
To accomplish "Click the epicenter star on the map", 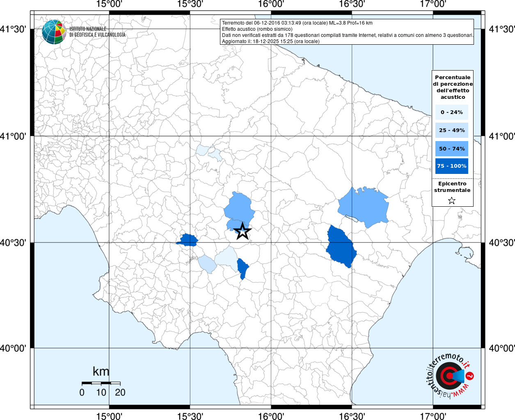I will coord(243,231).
